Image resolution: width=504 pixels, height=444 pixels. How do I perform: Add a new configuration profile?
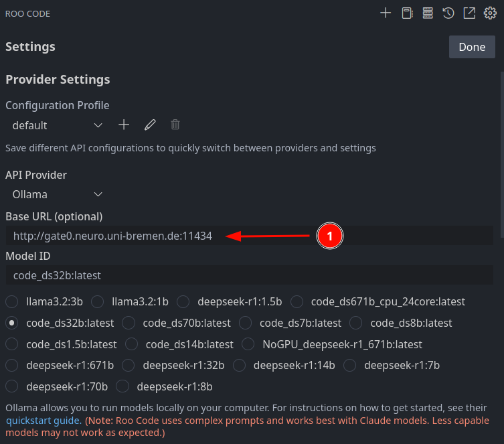point(124,125)
